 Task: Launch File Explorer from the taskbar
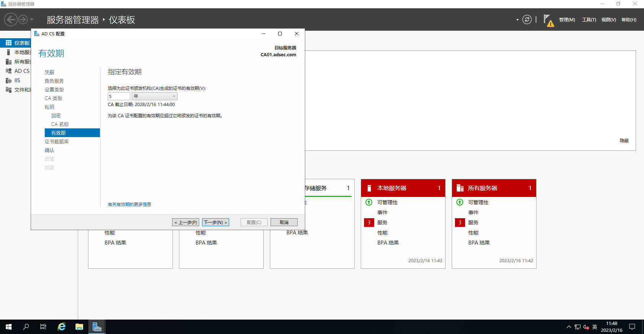click(79, 327)
